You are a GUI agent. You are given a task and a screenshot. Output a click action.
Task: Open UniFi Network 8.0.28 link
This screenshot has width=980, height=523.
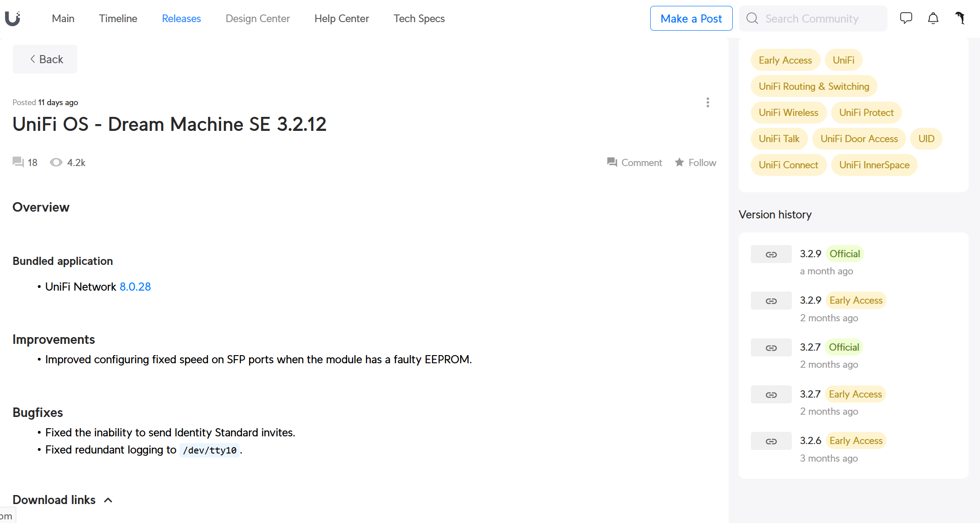click(135, 287)
